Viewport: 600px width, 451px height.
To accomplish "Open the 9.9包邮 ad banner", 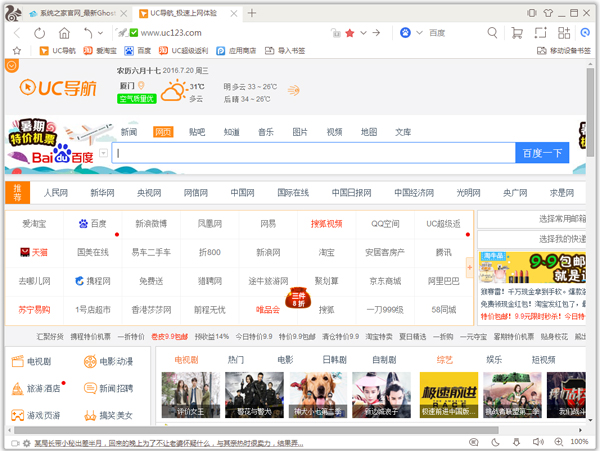I will [x=532, y=267].
